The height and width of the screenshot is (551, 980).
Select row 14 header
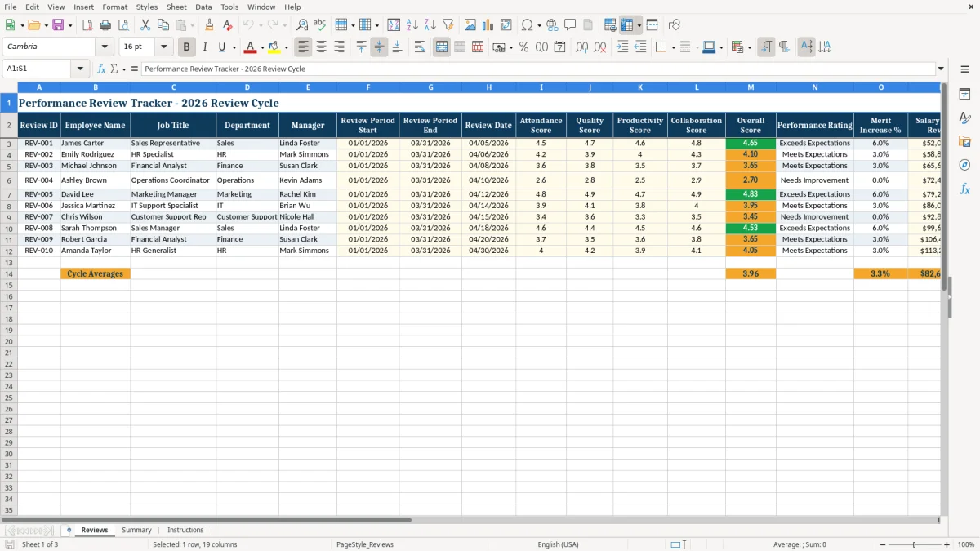9,273
